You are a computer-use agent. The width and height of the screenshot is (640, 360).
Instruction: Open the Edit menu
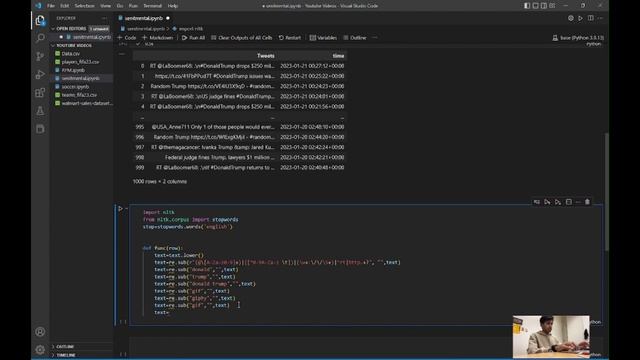coord(64,6)
